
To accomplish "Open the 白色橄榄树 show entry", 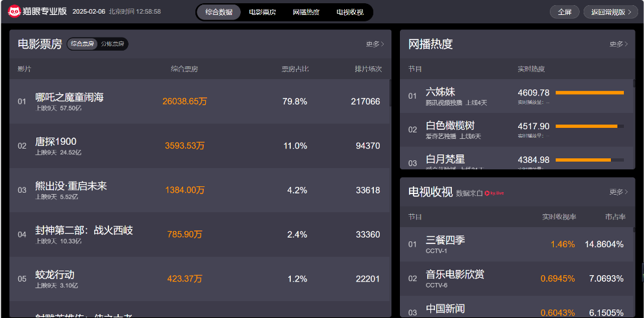I will pyautogui.click(x=450, y=125).
